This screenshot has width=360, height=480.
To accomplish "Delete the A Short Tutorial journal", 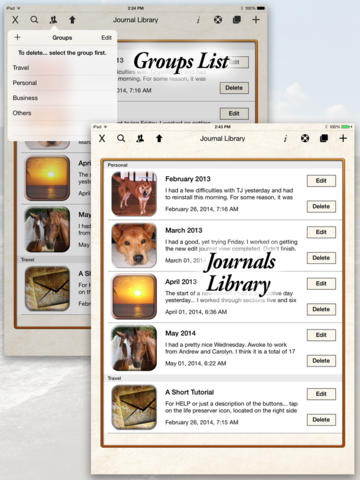I will (x=321, y=420).
